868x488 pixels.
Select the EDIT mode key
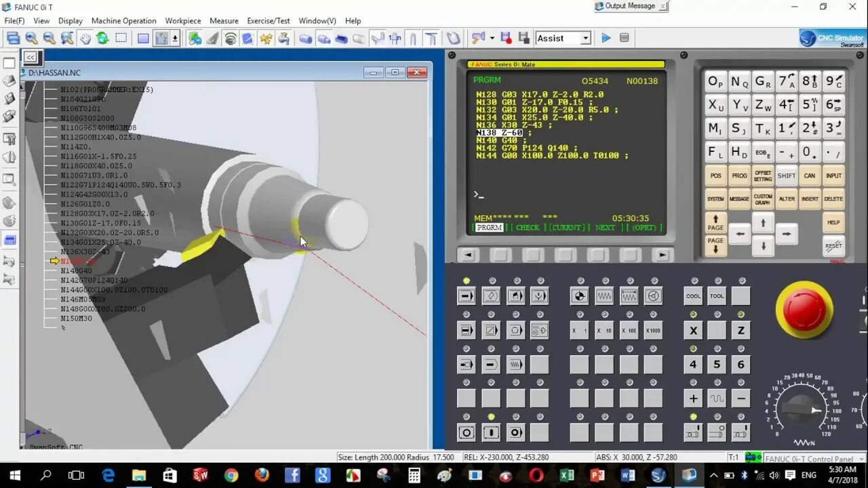[491, 296]
